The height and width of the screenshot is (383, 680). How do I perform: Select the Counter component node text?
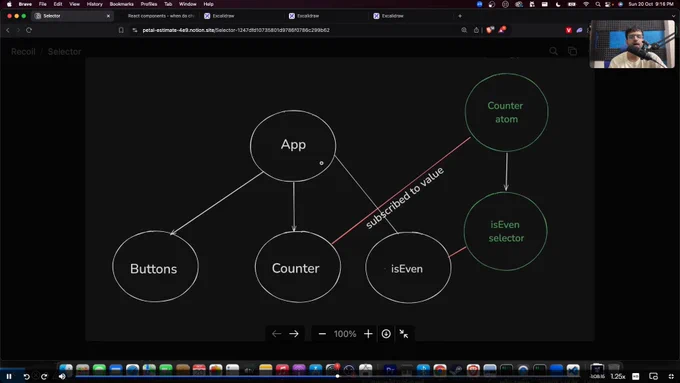point(296,268)
